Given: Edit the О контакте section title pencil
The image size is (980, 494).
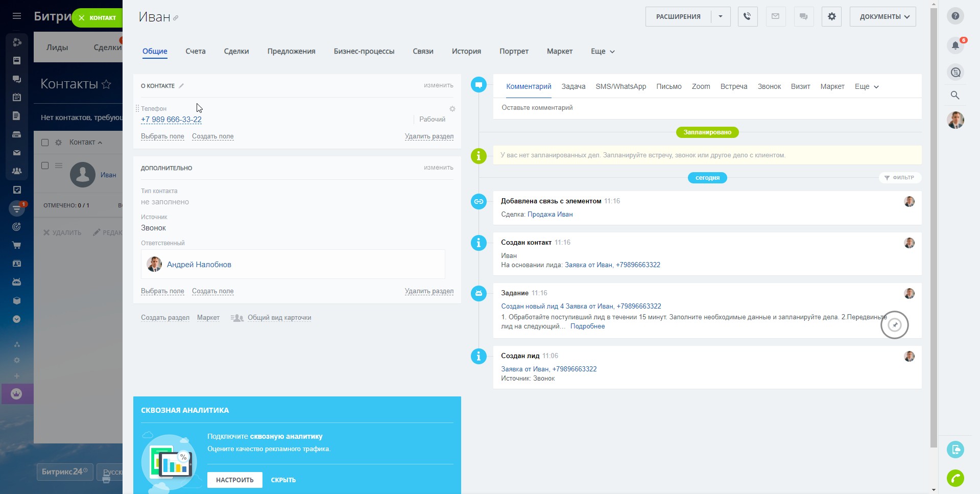Looking at the screenshot, I should [x=181, y=86].
